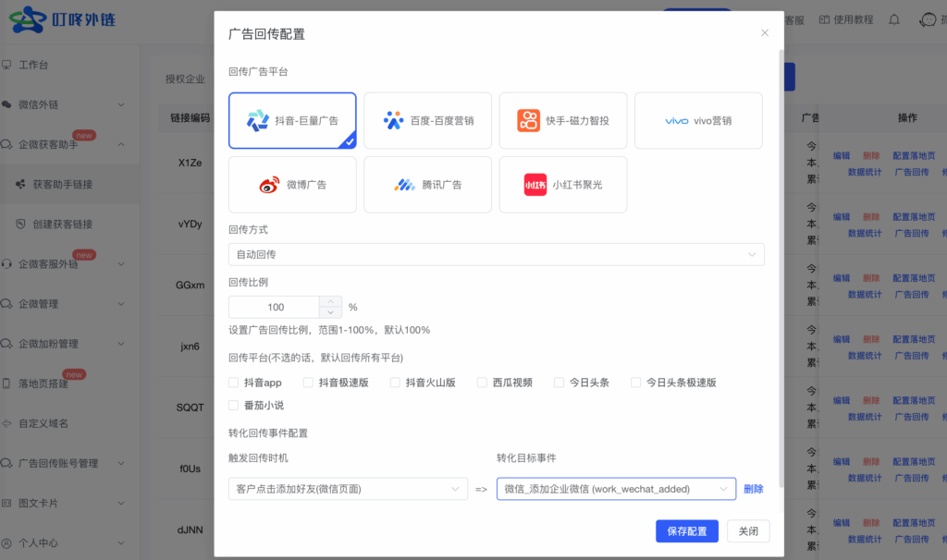Open the 回传方式 自动回传 dropdown

(496, 254)
